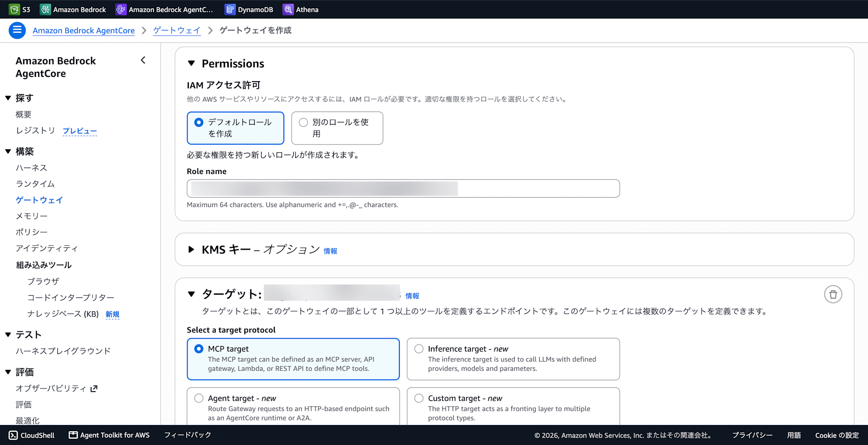868x445 pixels.
Task: Toggle the hamburger navigation menu button
Action: [17, 30]
